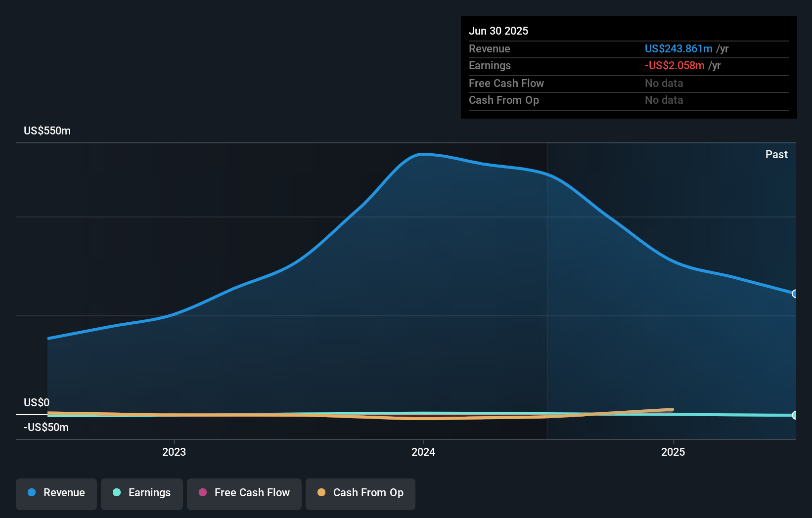
Task: Select the earnings endpoint marker at Jun 2025
Action: (x=795, y=415)
